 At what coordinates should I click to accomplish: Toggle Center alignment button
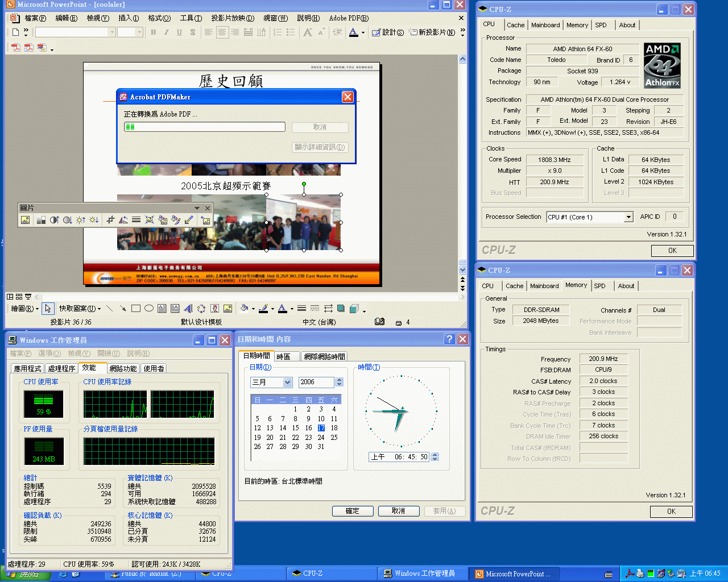click(222, 32)
